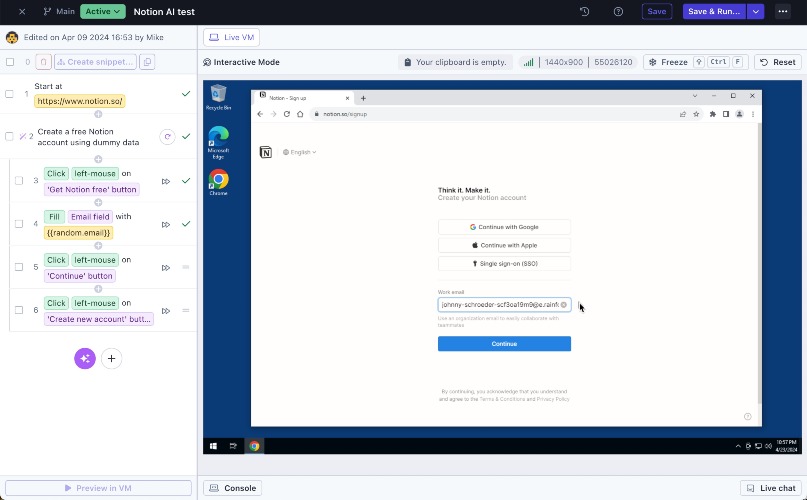Switch to the Live VM tab
Image resolution: width=807 pixels, height=500 pixels.
tap(232, 37)
